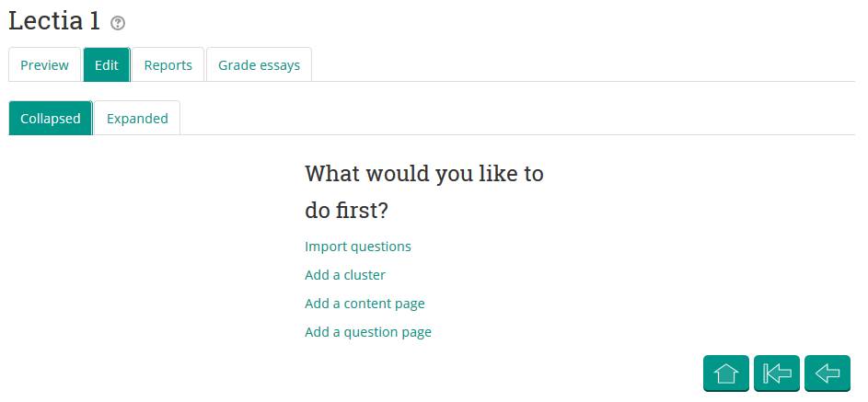Go back using the left arrow button
Screen dimensions: 868x402
pos(827,373)
